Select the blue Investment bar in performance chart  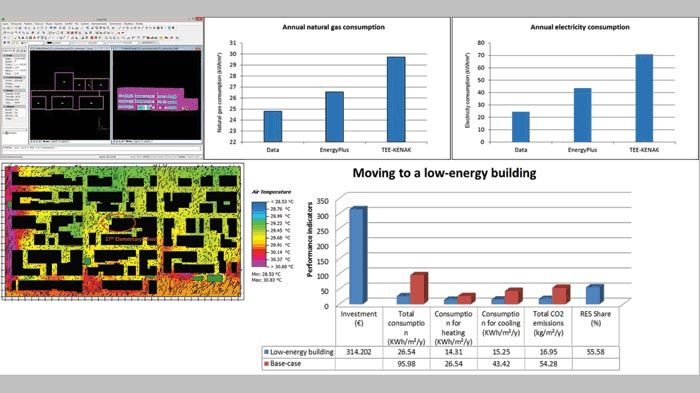coord(358,255)
